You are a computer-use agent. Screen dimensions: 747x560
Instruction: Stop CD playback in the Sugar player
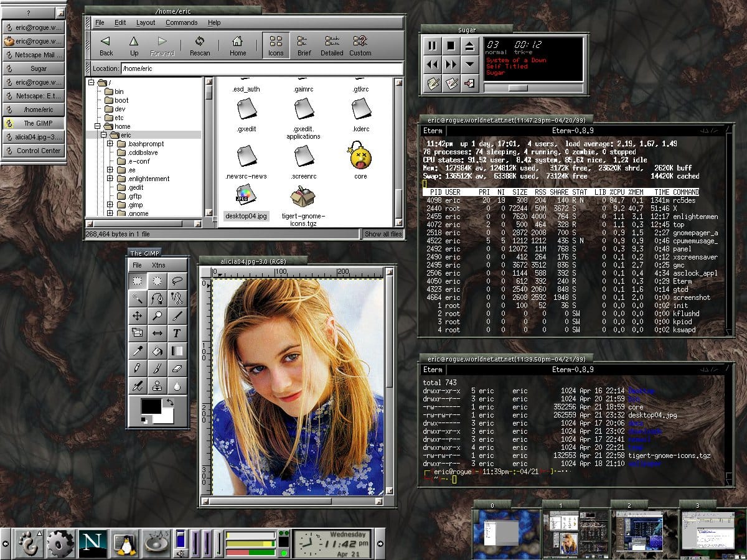click(450, 45)
